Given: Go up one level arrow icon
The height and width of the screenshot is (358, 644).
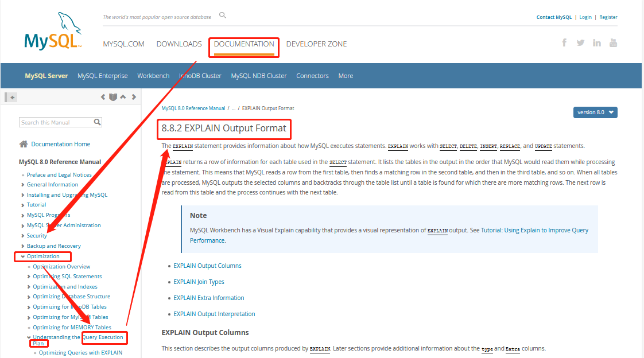Looking at the screenshot, I should click(x=123, y=98).
